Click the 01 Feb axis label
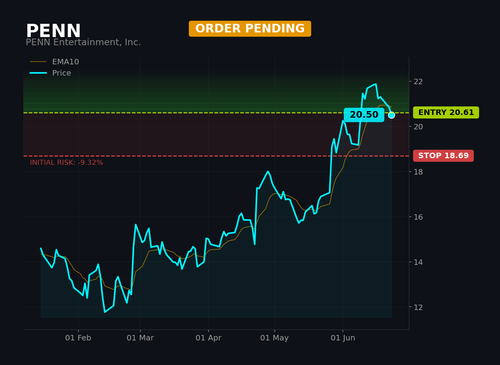 coord(78,338)
